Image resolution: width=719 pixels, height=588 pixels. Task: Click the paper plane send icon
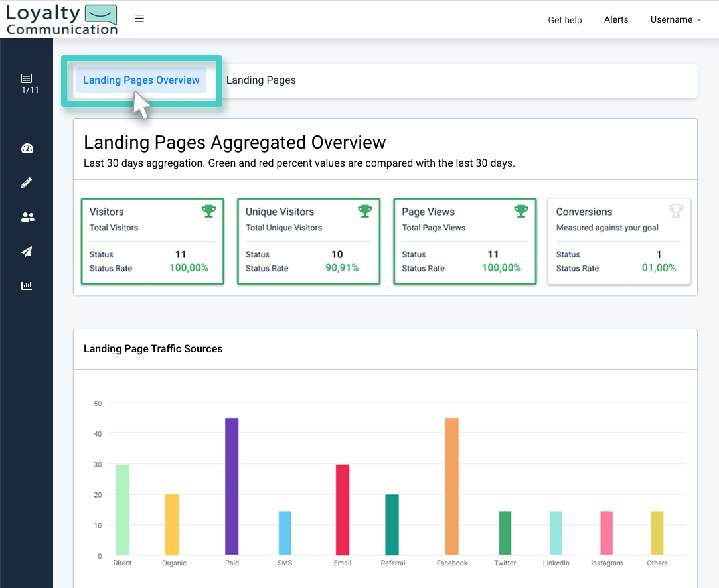[27, 252]
